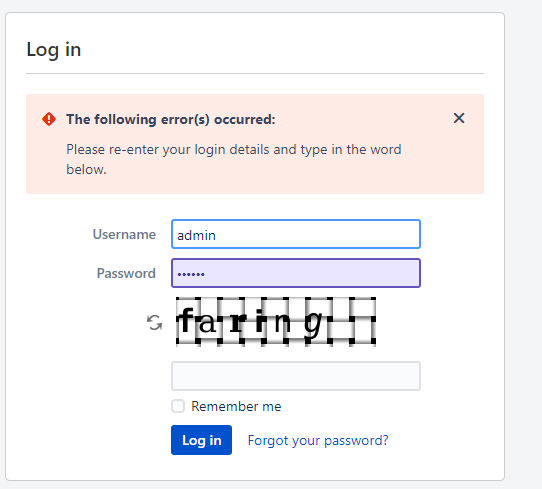Focus the Username field containing admin
The image size is (542, 489).
pyautogui.click(x=296, y=234)
